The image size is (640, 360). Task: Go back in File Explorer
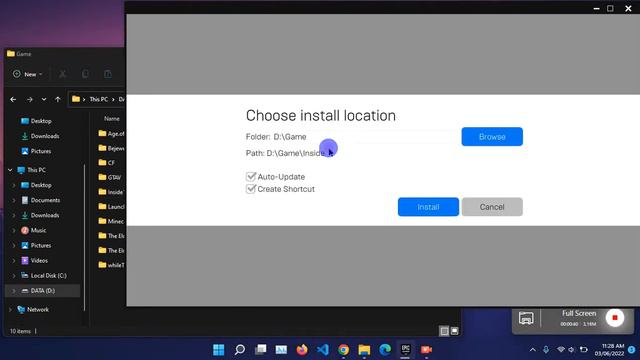coord(13,99)
